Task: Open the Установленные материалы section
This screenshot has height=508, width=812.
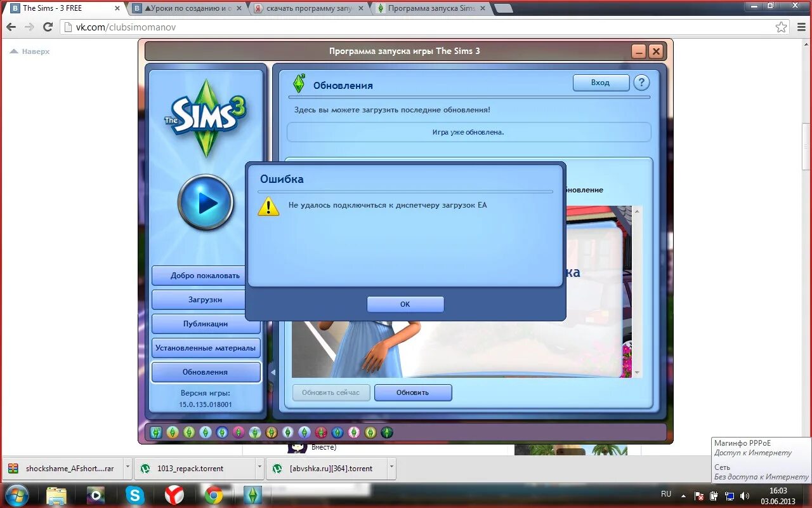Action: tap(206, 348)
